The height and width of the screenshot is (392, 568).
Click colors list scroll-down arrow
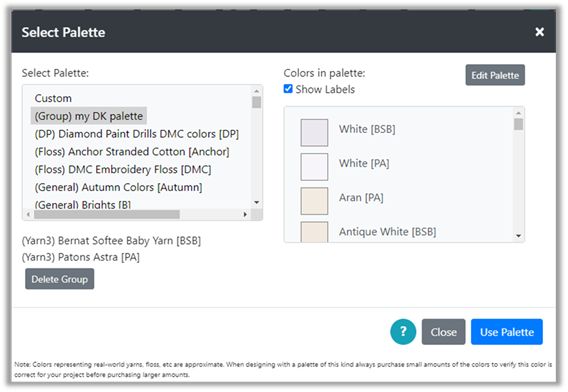pyautogui.click(x=518, y=236)
